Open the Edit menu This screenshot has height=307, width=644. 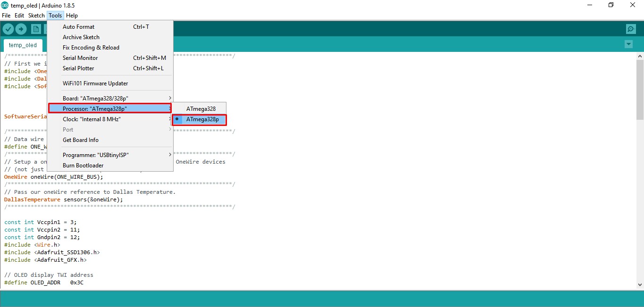tap(19, 16)
